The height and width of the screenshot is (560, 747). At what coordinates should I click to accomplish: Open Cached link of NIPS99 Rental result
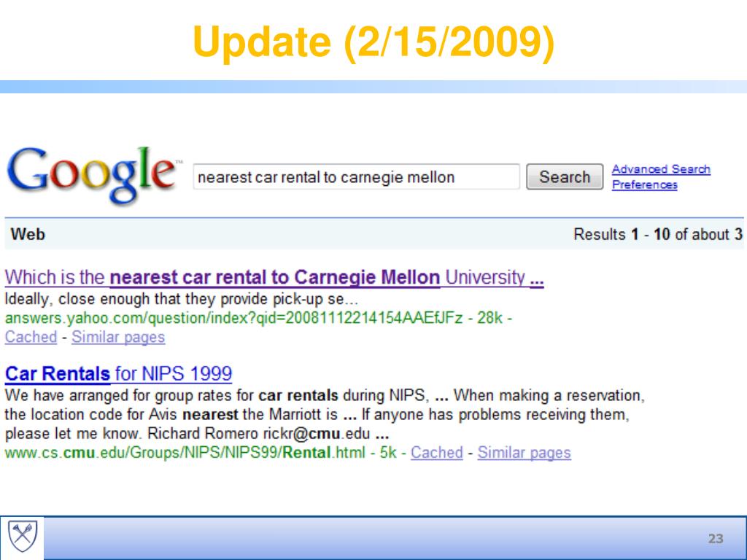pyautogui.click(x=437, y=452)
